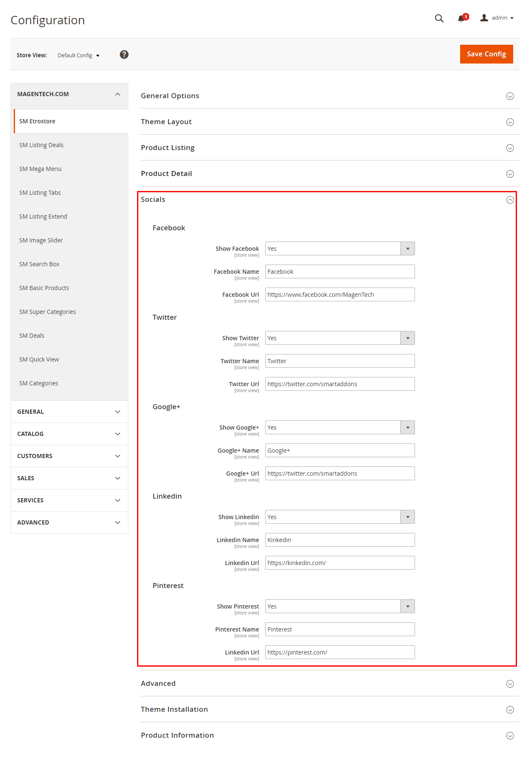Expand General Options with its circle arrow
The height and width of the screenshot is (759, 532).
pyautogui.click(x=510, y=96)
